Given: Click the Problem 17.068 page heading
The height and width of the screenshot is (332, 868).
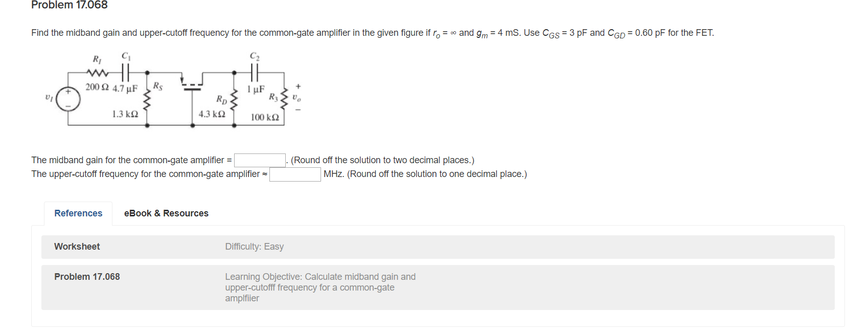Looking at the screenshot, I should tap(68, 5).
